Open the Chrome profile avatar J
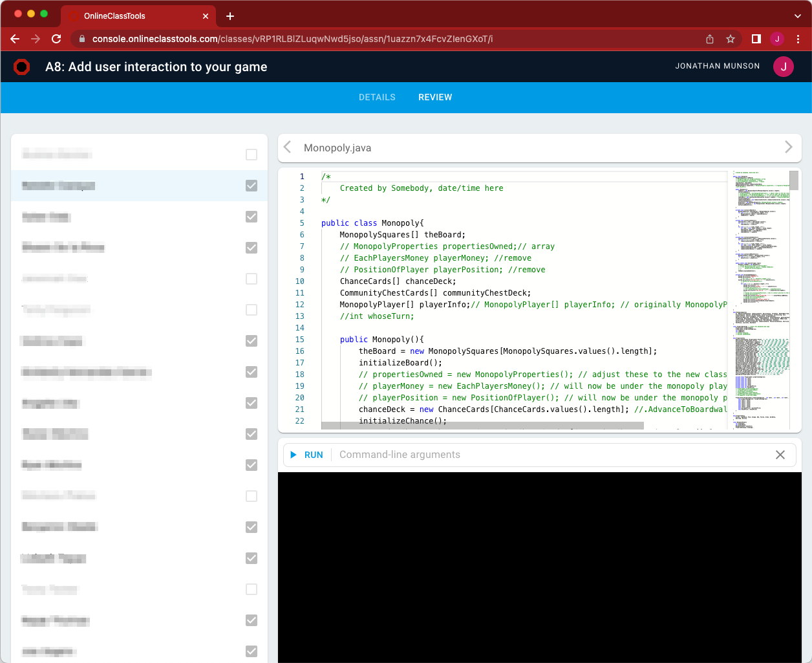Image resolution: width=812 pixels, height=663 pixels. 777,39
